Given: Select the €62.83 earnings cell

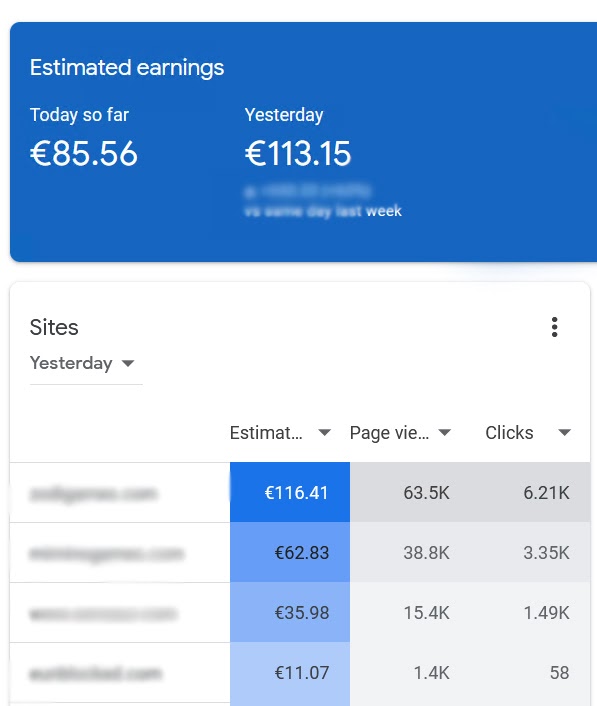Looking at the screenshot, I should point(290,552).
